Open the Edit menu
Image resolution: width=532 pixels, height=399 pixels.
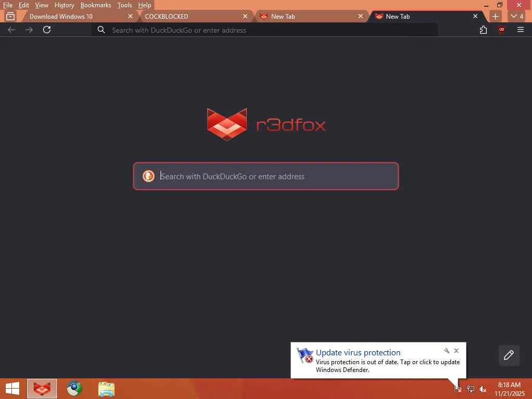click(x=23, y=5)
